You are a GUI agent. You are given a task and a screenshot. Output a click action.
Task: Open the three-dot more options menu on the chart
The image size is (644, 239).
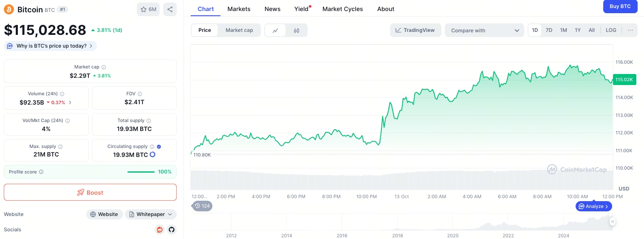[630, 30]
